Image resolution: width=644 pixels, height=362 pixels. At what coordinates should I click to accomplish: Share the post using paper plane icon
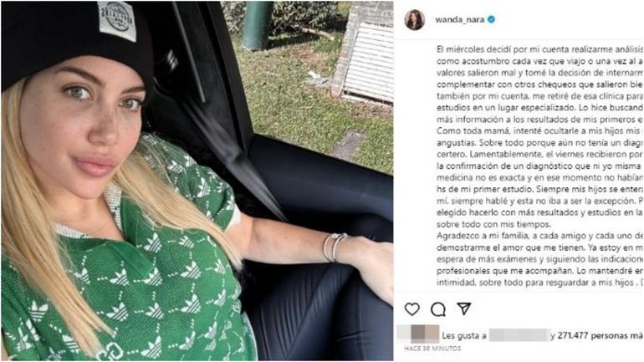(463, 308)
